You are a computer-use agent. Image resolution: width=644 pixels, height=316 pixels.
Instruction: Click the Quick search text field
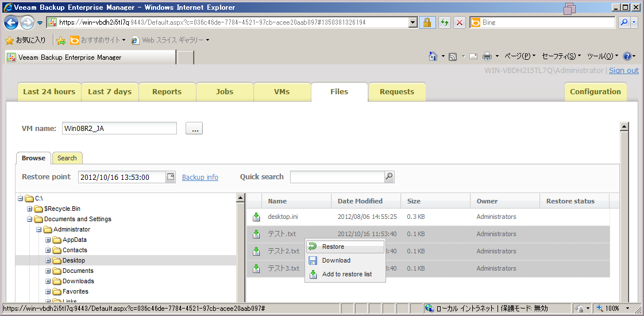pos(338,177)
